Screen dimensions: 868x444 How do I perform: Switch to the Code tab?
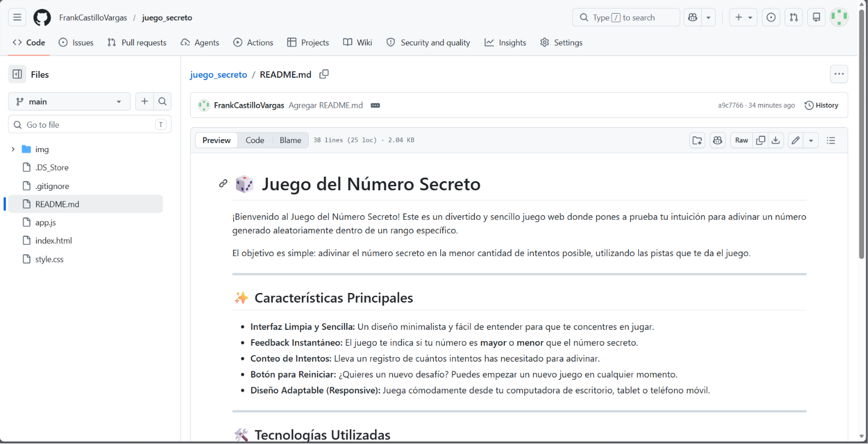29,43
